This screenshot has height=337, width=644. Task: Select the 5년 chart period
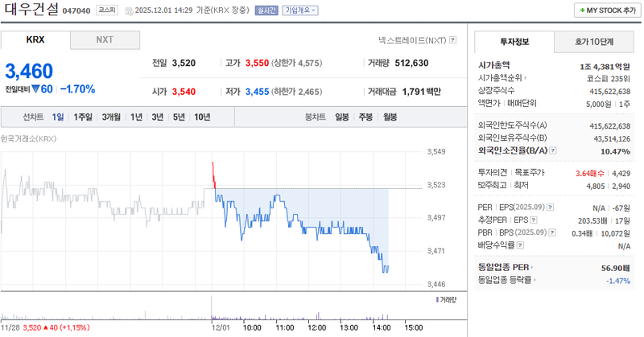[179, 117]
